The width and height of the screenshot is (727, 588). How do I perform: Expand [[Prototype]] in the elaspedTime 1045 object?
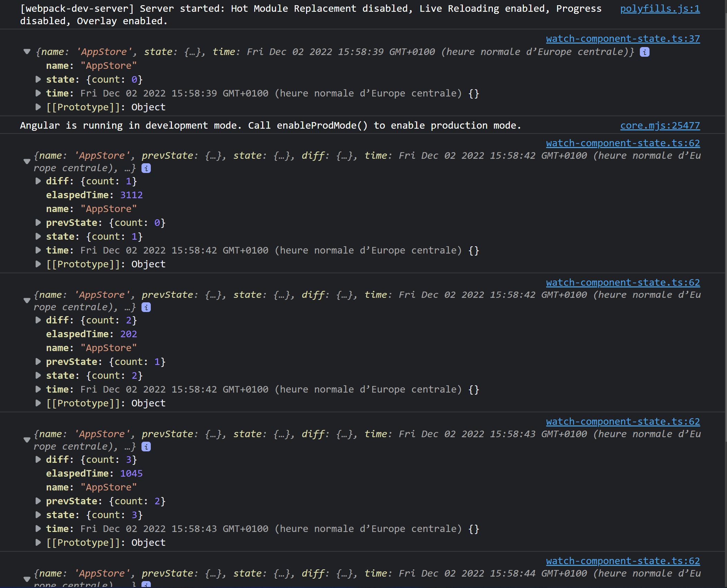click(x=38, y=543)
